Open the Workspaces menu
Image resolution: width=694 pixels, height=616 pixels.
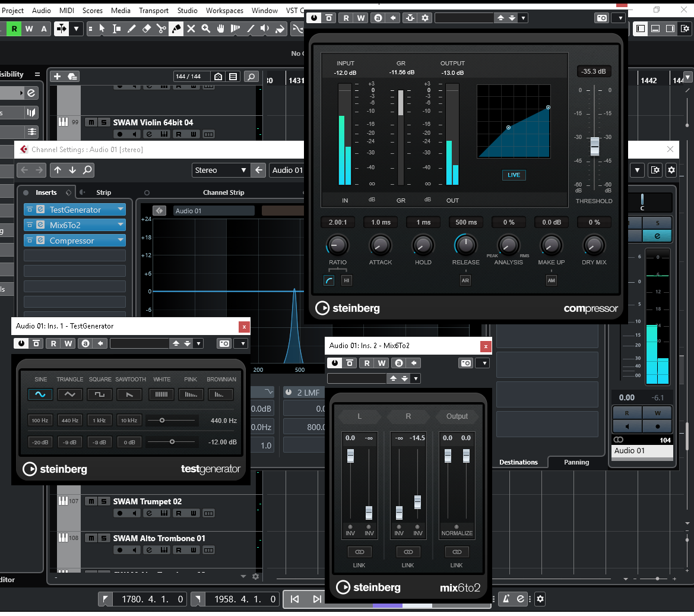(x=224, y=10)
